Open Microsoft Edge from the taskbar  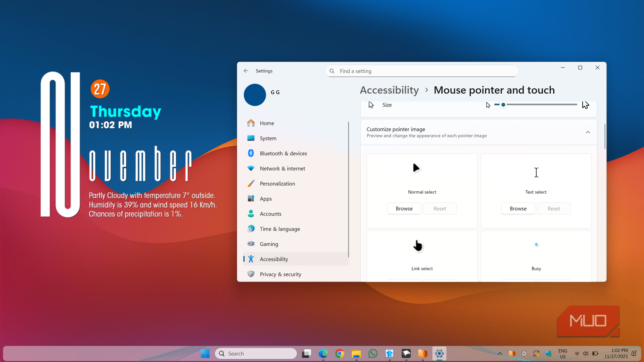pos(323,353)
